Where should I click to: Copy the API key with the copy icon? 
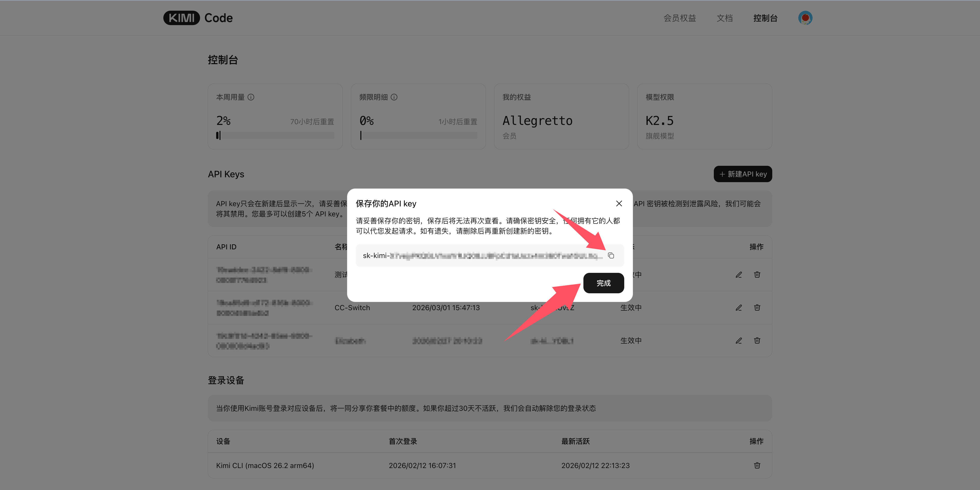[611, 255]
